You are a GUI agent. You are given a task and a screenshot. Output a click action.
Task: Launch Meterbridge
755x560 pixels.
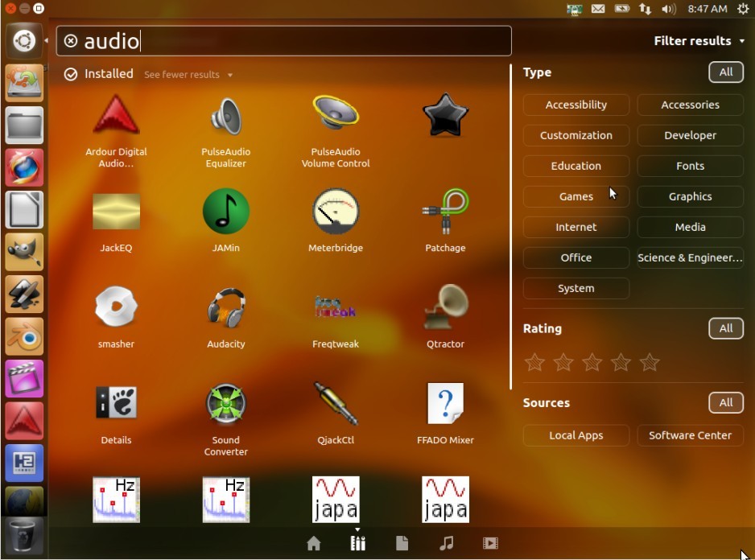[336, 220]
